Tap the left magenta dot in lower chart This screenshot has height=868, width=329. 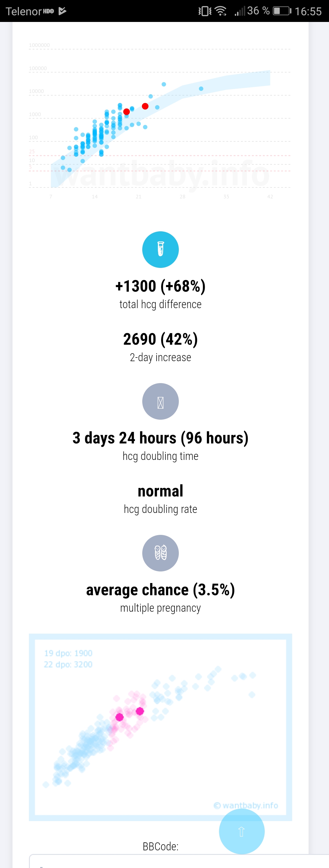tap(119, 717)
